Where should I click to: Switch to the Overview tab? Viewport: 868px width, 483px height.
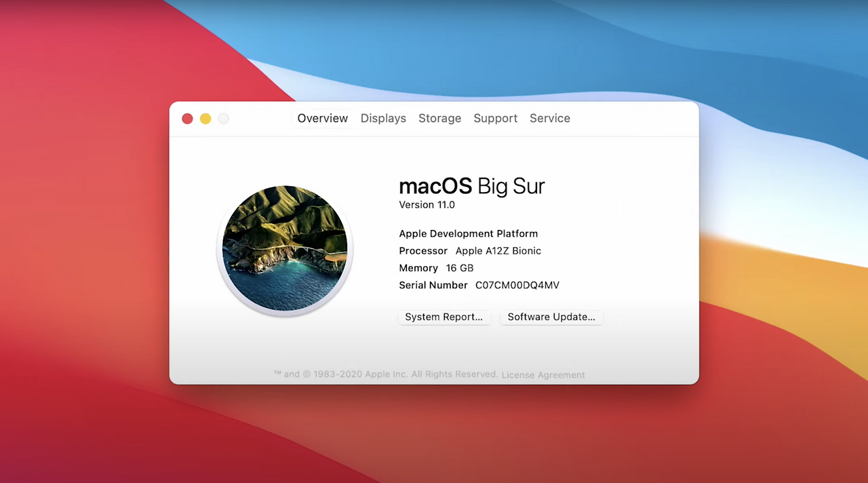point(323,118)
